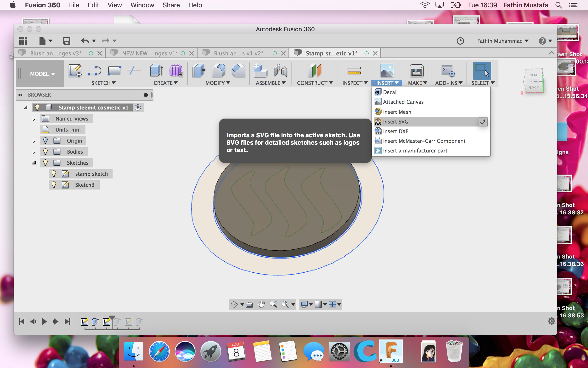Click the Look At icon
Viewport: 588px width, 368px height.
(249, 305)
